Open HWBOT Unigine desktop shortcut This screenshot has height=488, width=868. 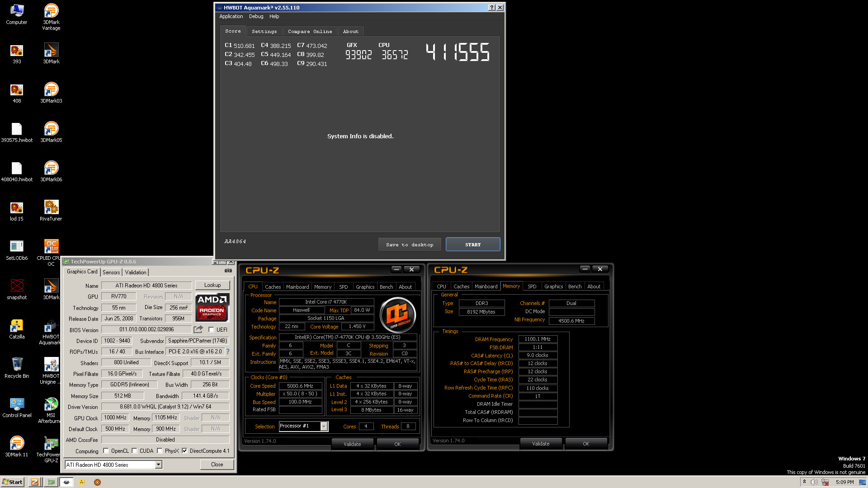tap(51, 371)
